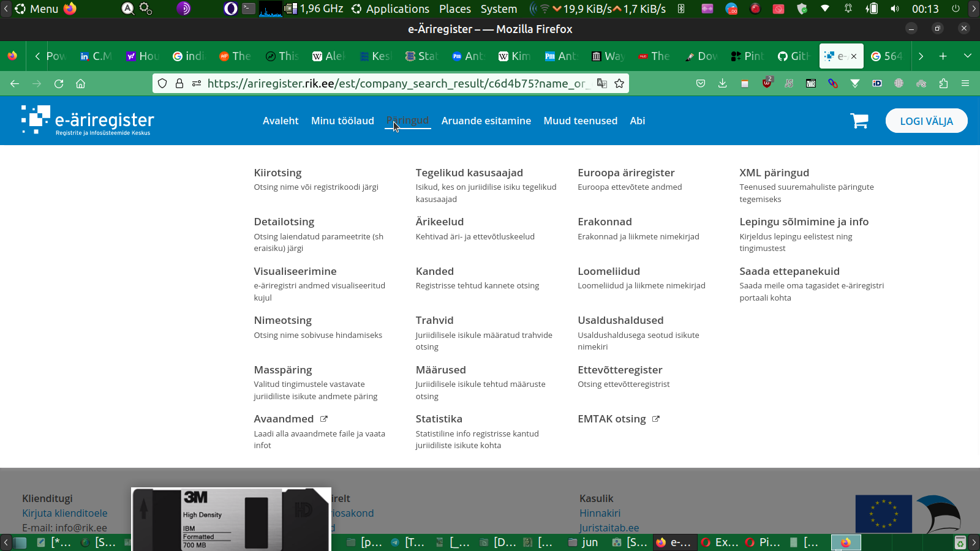Viewport: 980px width, 551px height.
Task: Go to Firefox home page
Action: pyautogui.click(x=80, y=84)
